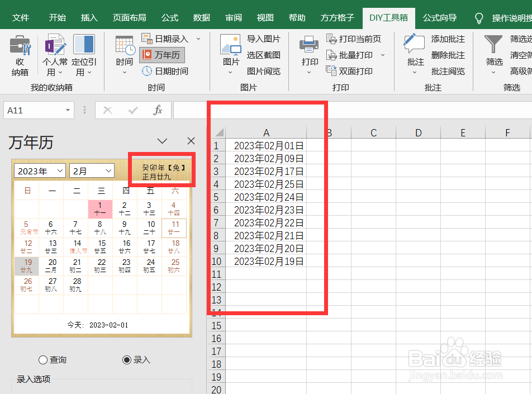Screen dimensions: 532x394
Task: Switch to the 方方格子 tab
Action: coord(338,18)
